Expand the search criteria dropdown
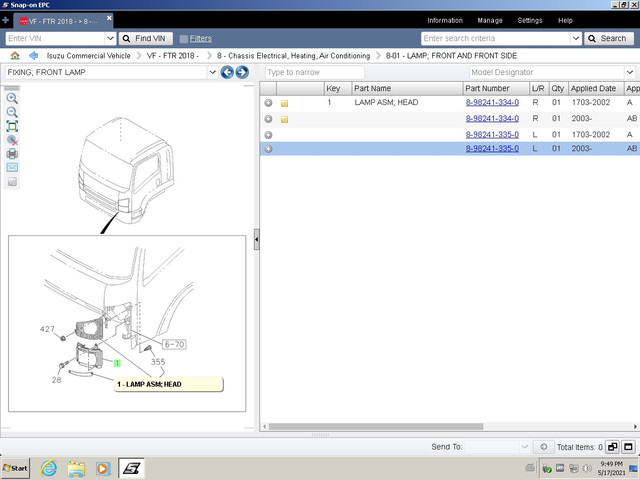640x480 pixels. coord(576,38)
